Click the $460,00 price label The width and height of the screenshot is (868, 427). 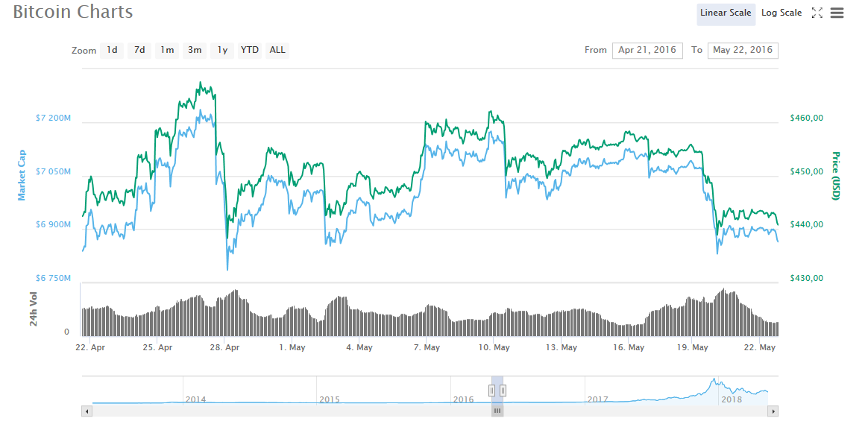click(x=807, y=118)
